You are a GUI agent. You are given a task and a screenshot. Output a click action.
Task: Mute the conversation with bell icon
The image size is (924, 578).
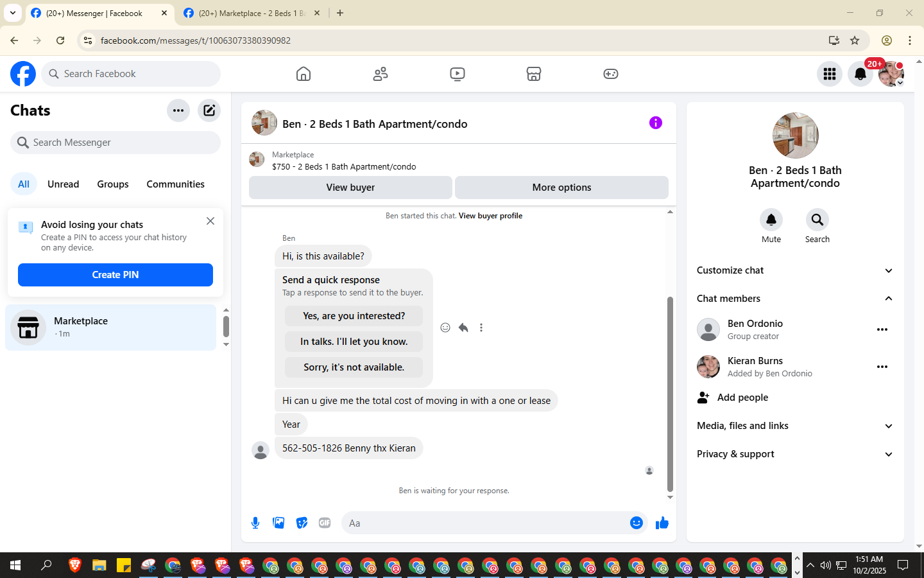771,220
